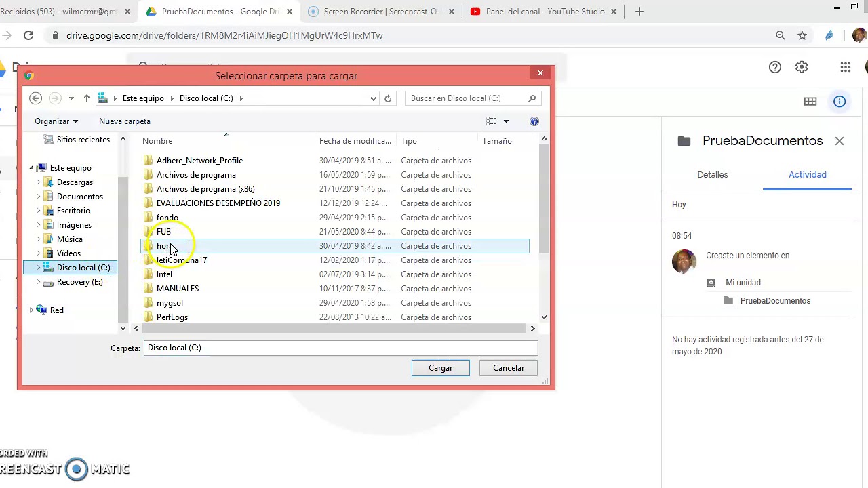Select Archivos de programa (x86) folder

point(205,189)
